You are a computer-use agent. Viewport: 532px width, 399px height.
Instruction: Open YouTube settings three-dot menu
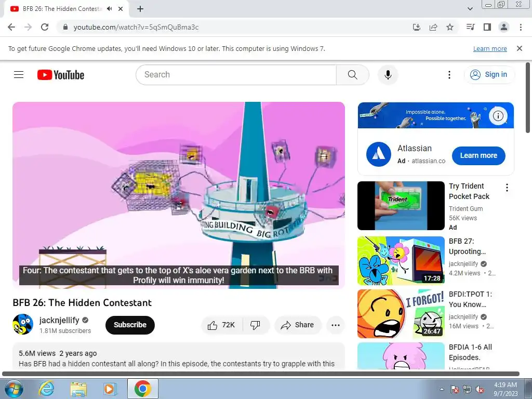pyautogui.click(x=449, y=75)
